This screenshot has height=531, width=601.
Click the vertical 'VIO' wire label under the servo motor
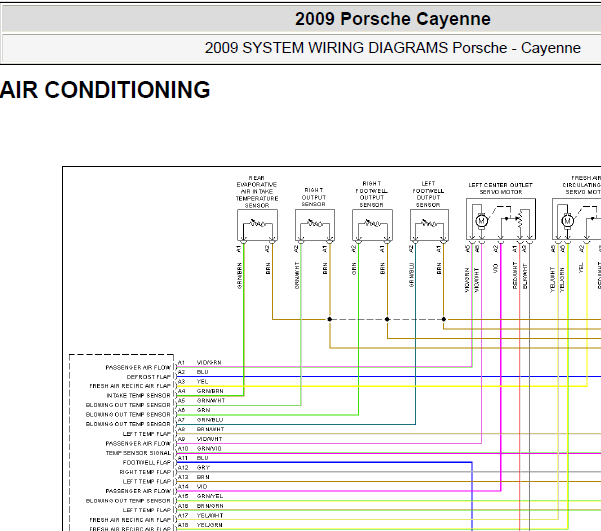(x=495, y=268)
